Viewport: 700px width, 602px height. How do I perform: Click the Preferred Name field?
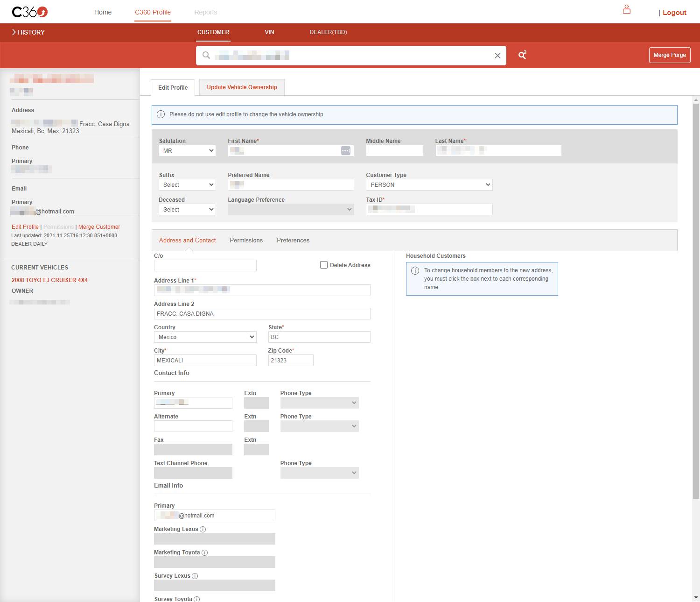pyautogui.click(x=291, y=184)
